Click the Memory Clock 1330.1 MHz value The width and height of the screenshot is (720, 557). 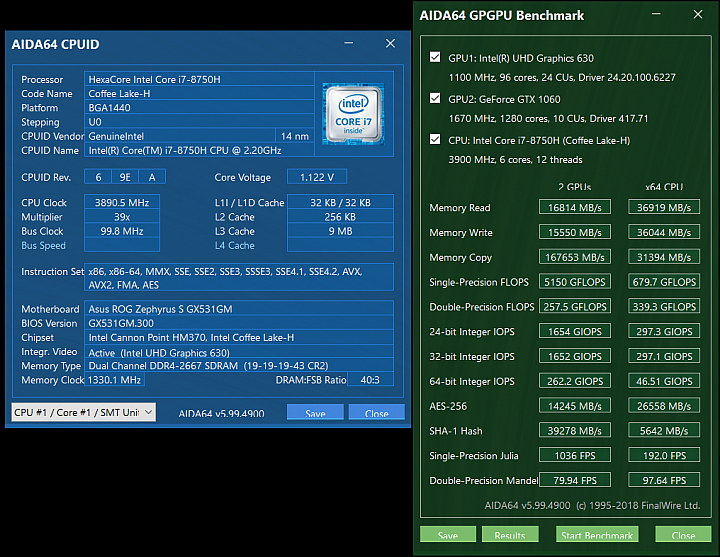click(114, 380)
